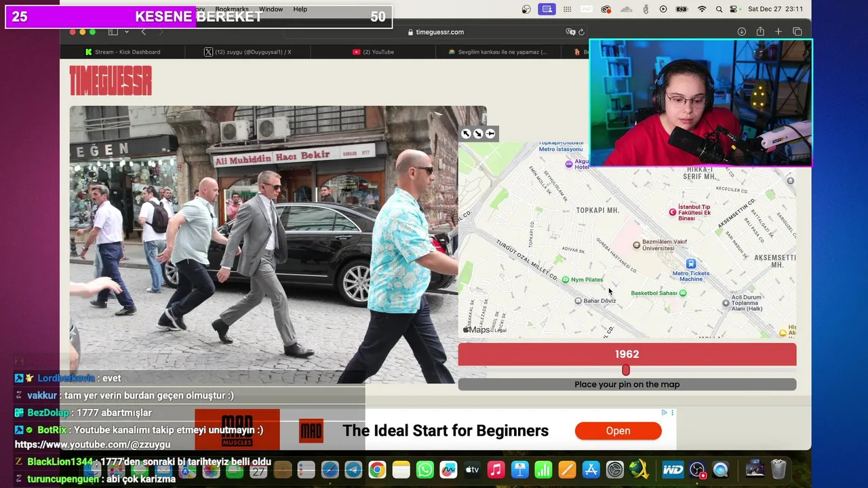Screen dimensions: 868x488
Task: Open Numbers from the Dock
Action: [x=543, y=470]
